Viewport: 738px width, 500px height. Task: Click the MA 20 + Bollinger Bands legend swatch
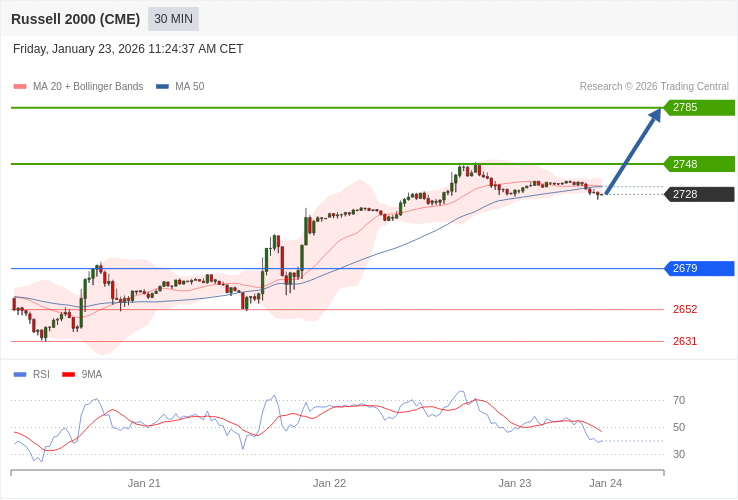tap(20, 87)
